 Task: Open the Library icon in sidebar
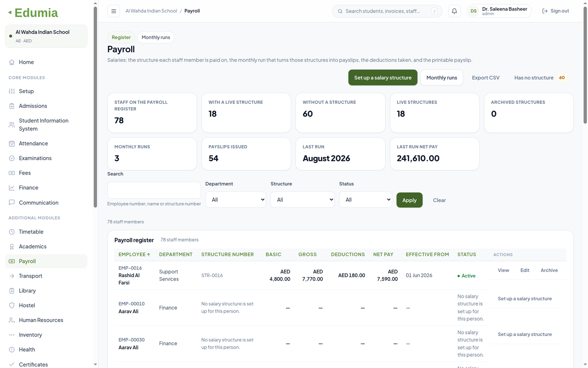[x=12, y=291]
